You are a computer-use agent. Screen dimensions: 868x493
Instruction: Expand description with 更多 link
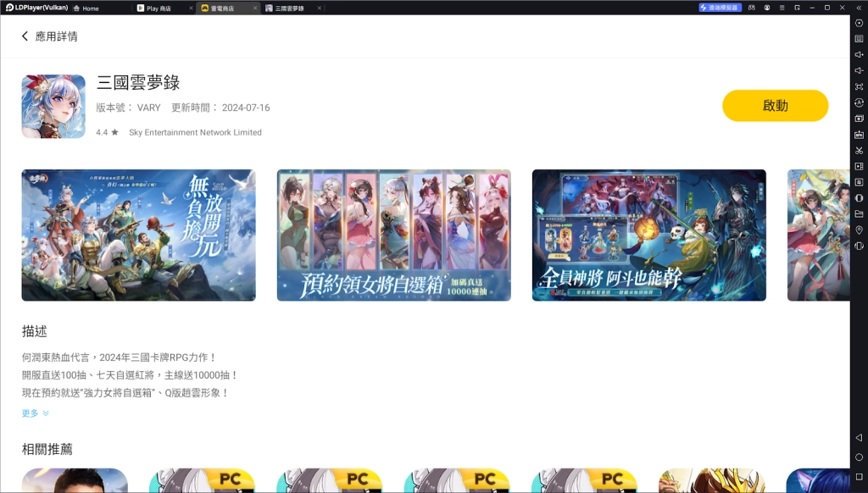click(x=36, y=413)
